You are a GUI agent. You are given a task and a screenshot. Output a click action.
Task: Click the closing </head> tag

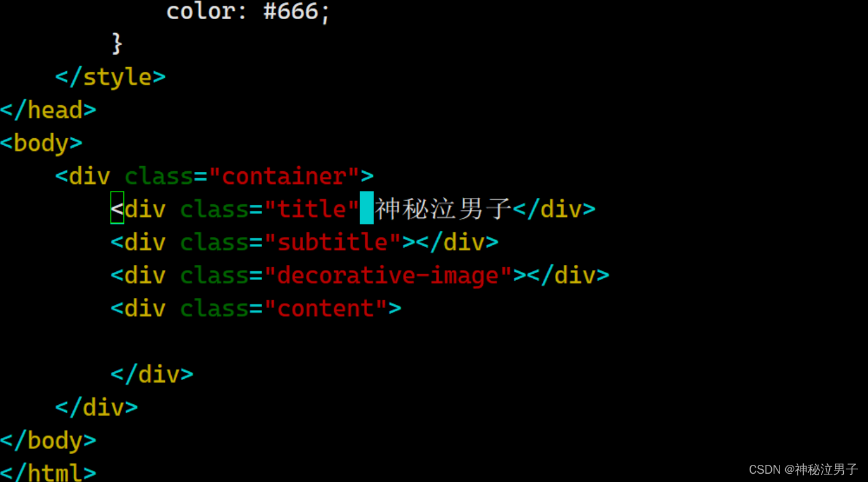48,110
